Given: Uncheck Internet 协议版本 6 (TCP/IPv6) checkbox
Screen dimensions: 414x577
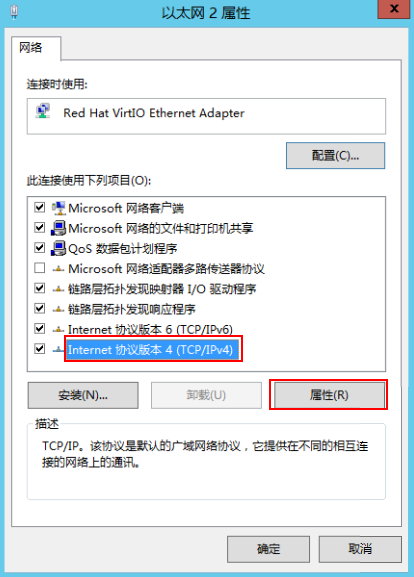Looking at the screenshot, I should (40, 328).
